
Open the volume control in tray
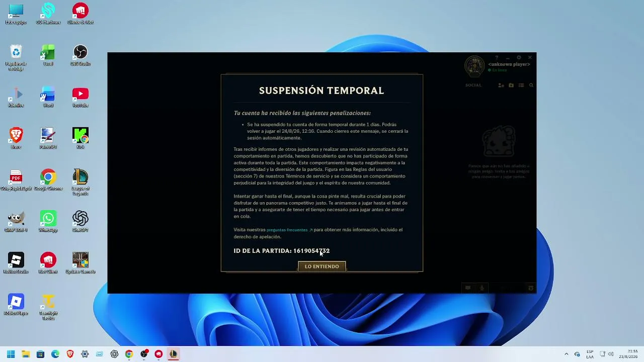(611, 354)
